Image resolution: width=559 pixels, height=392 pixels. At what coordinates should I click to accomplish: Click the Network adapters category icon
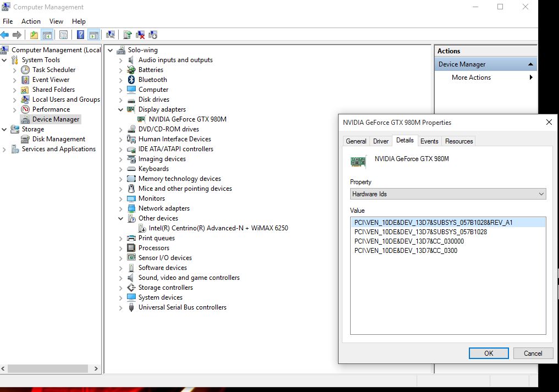pos(131,208)
